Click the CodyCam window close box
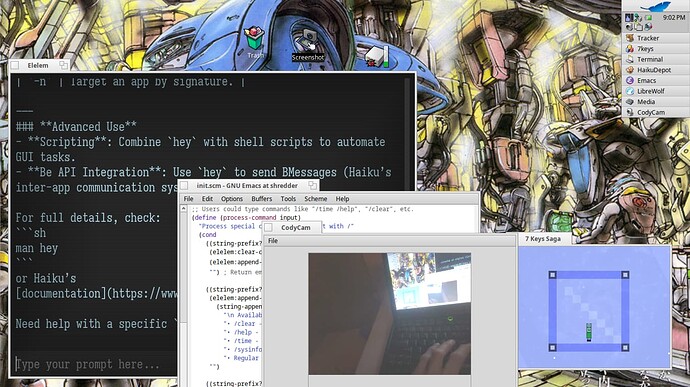The width and height of the screenshot is (690, 387). coord(268,228)
